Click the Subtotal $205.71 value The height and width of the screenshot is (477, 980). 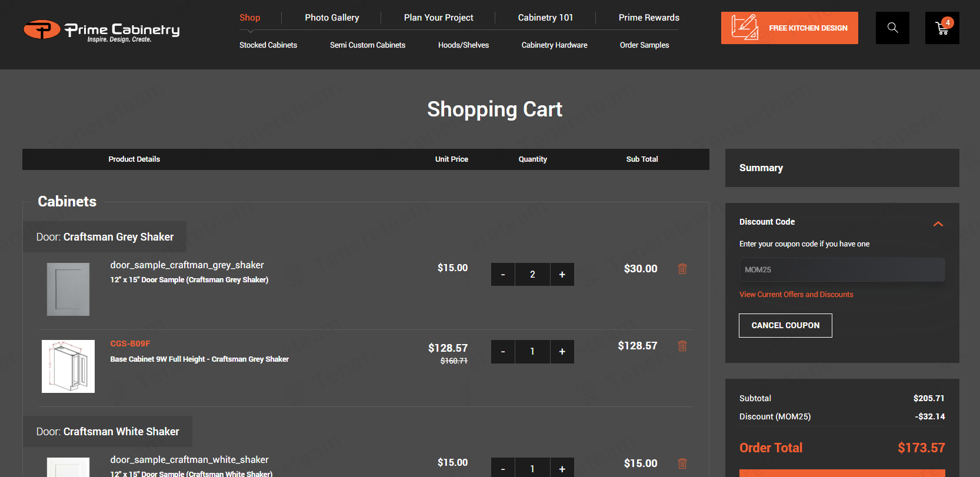(929, 398)
